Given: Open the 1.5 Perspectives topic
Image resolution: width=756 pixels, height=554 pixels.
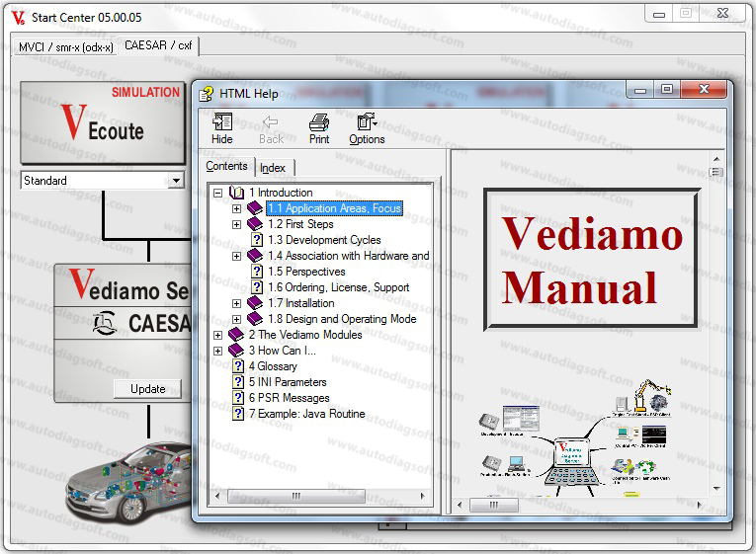Looking at the screenshot, I should (x=306, y=272).
